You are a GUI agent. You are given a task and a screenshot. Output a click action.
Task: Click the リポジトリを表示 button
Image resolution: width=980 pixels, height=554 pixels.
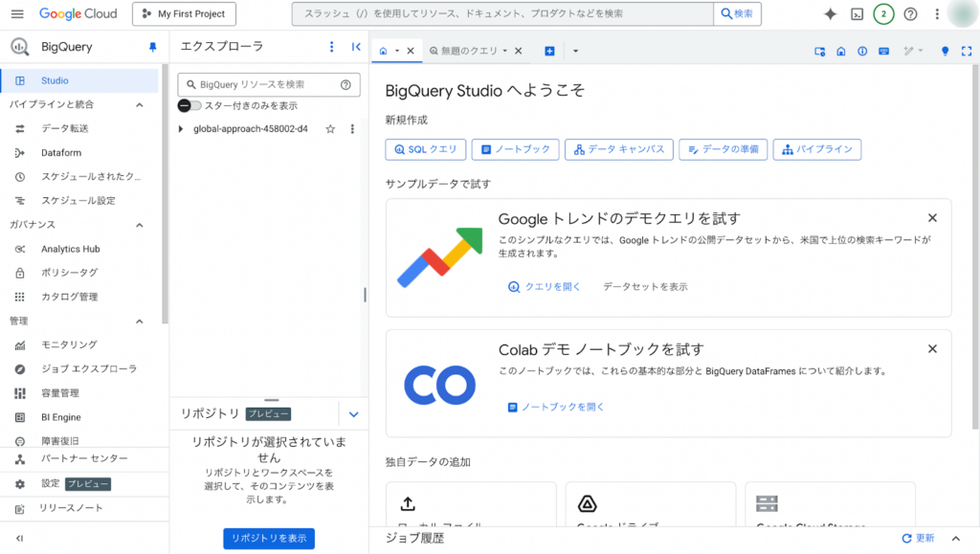pos(269,539)
